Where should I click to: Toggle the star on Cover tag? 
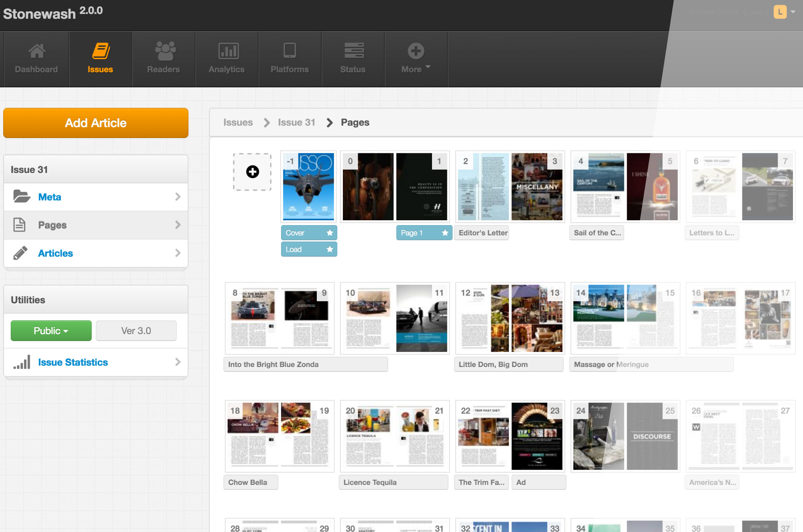tap(330, 233)
